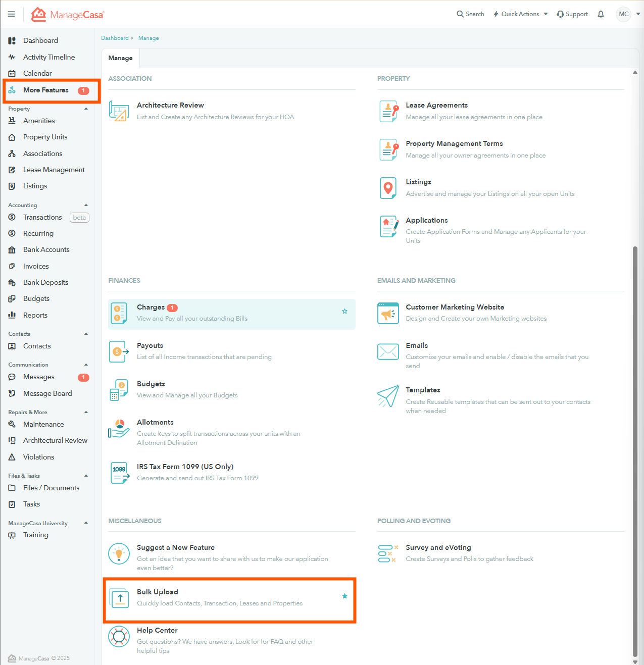
Task: Collapse the Accounting sidebar section
Action: click(86, 205)
